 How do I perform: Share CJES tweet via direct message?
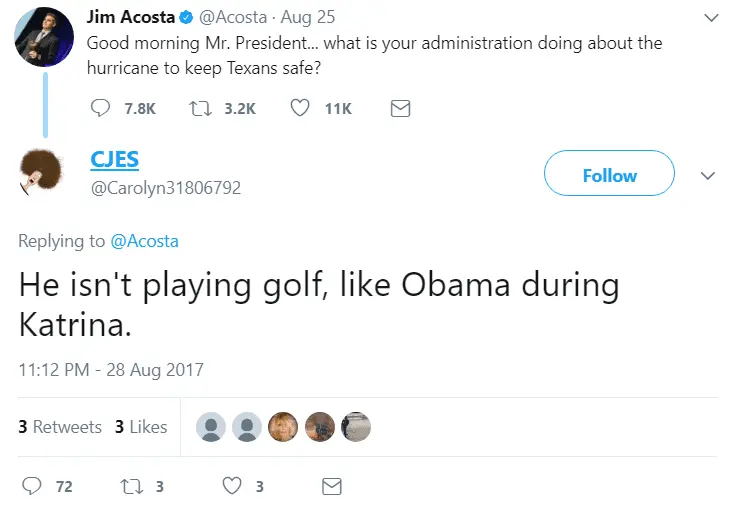pos(331,487)
